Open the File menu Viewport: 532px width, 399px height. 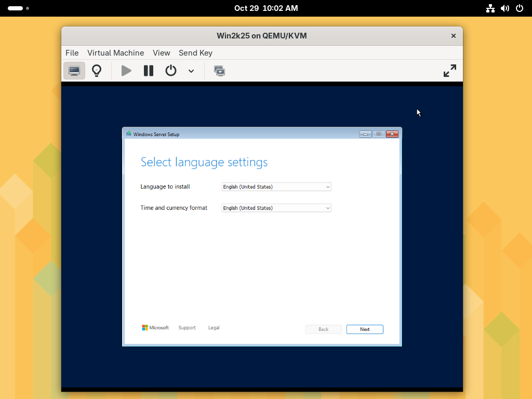(x=72, y=53)
